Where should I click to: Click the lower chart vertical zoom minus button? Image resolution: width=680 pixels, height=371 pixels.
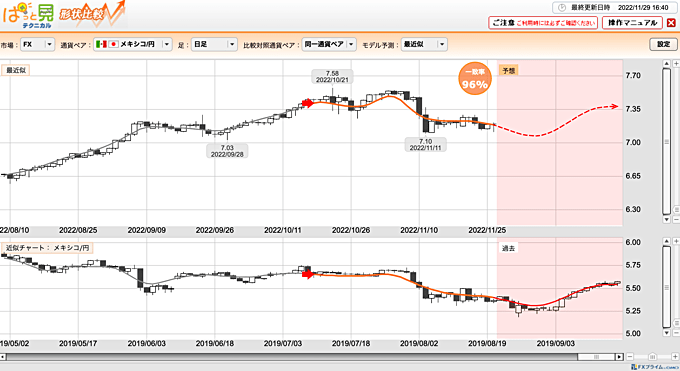coord(676,333)
